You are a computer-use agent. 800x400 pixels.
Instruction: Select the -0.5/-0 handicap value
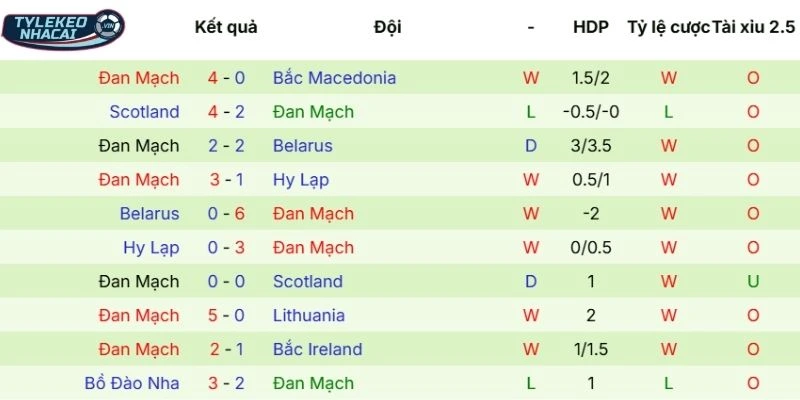[591, 112]
